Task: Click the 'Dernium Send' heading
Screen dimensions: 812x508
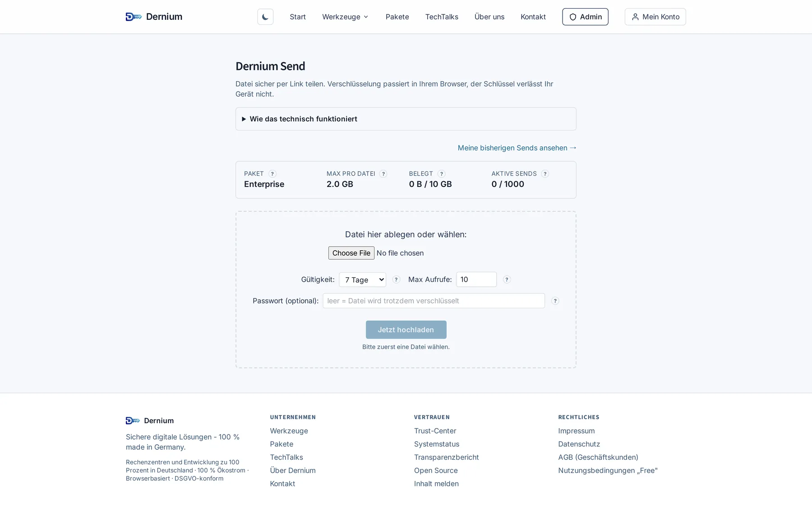Action: pyautogui.click(x=270, y=66)
